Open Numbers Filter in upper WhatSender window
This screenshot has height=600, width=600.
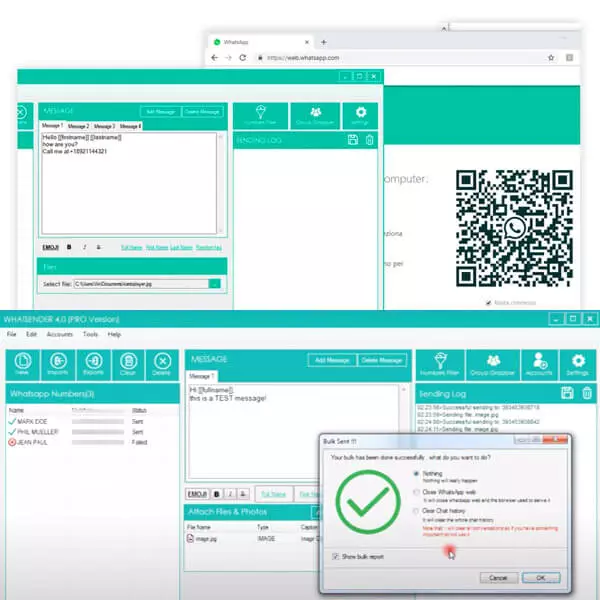(260, 116)
